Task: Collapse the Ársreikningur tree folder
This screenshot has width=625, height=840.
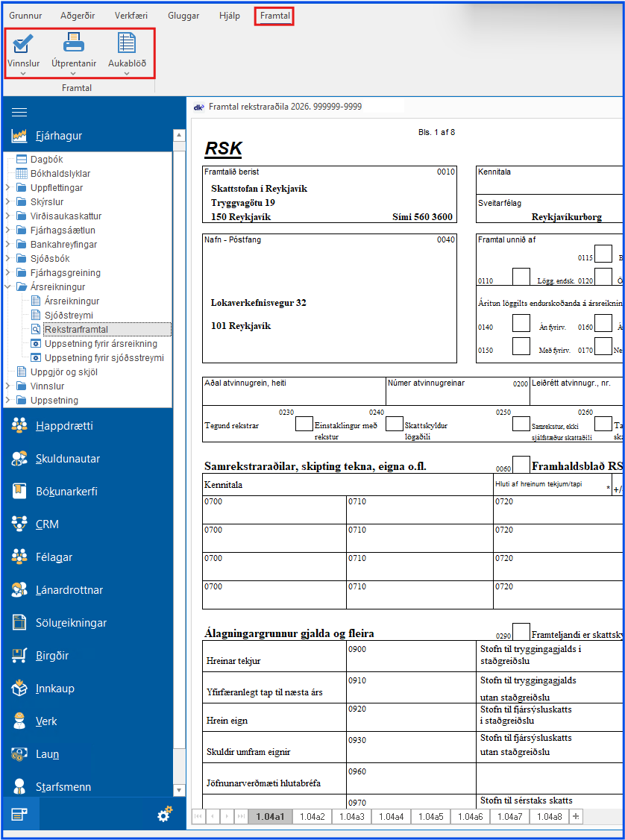Action: click(7, 287)
